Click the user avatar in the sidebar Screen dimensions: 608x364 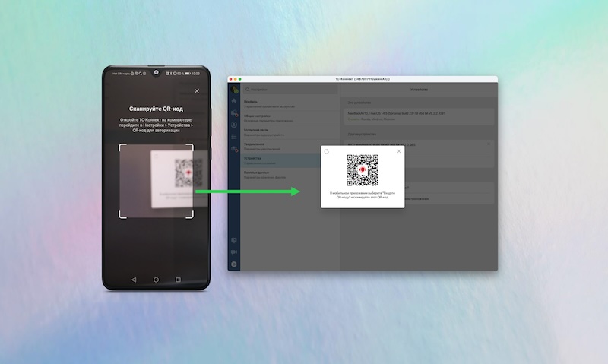click(x=234, y=89)
